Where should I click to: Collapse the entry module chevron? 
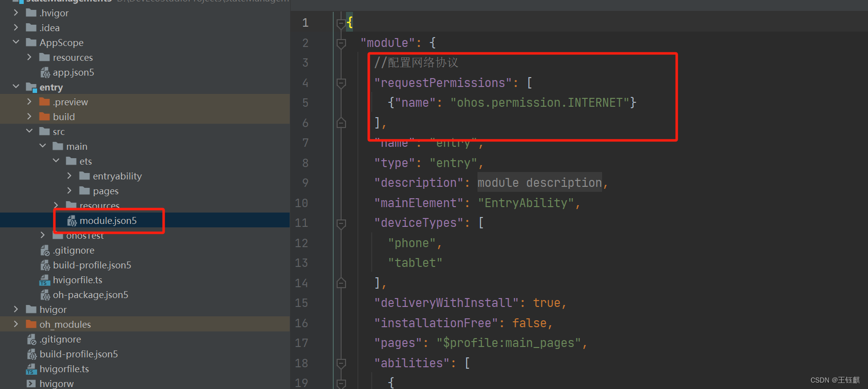pyautogui.click(x=16, y=87)
